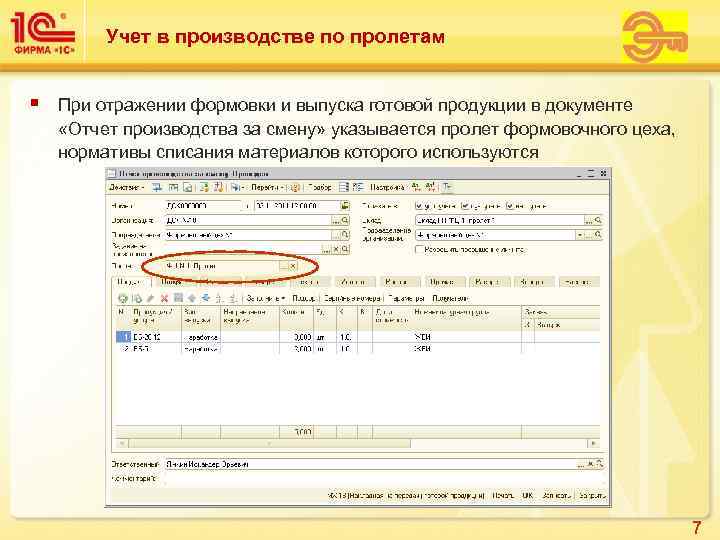This screenshot has width=720, height=540.
Task: Click the magnifier icon of Подразделение организации
Action: [x=598, y=235]
